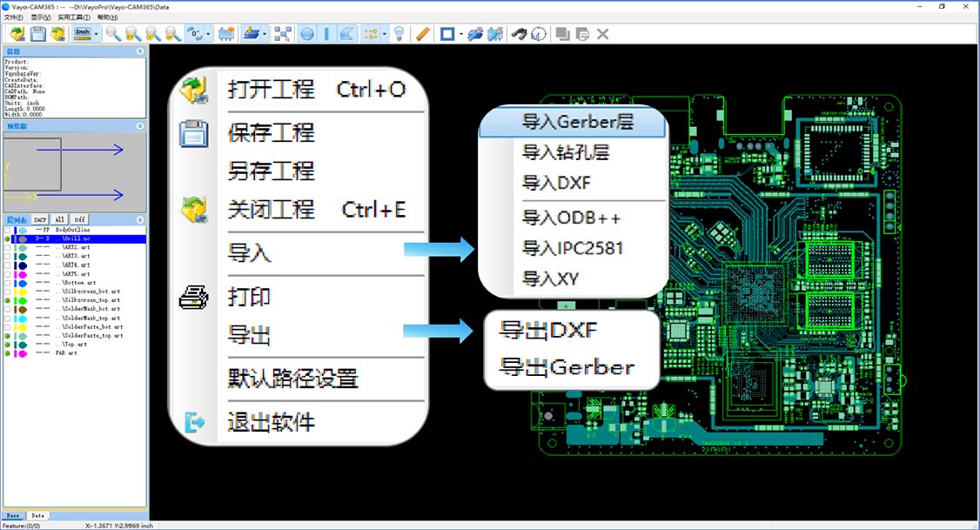Screen dimensions: 980x530
Task: Select the rectangle selection tool
Action: pyautogui.click(x=447, y=34)
